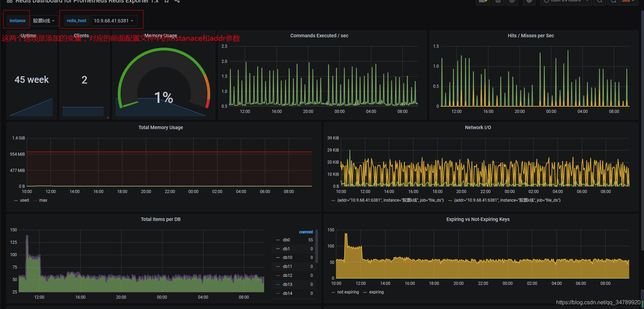644x309 pixels.
Task: Open color picker for 'max' legend line
Action: 35,200
